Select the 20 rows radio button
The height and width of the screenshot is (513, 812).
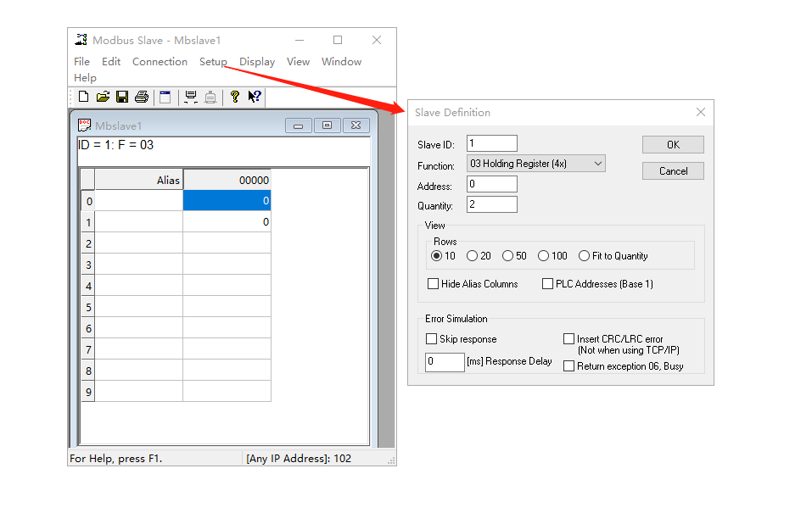coord(473,256)
